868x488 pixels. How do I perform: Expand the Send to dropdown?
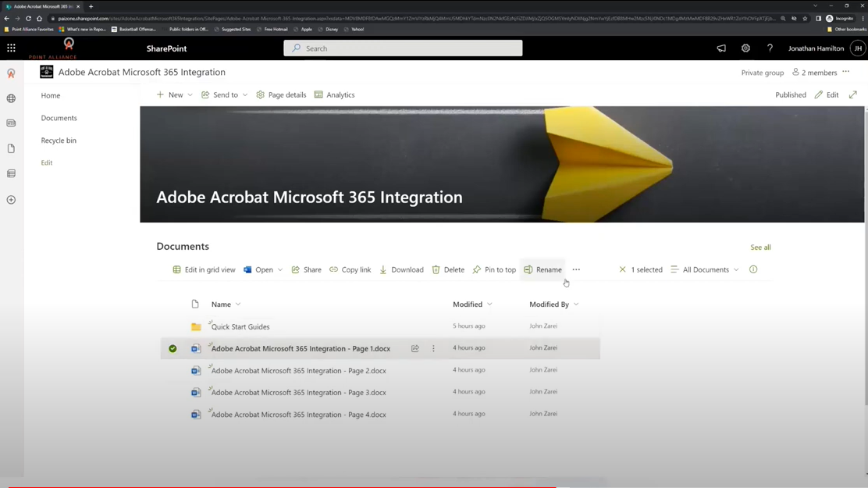[x=244, y=95]
